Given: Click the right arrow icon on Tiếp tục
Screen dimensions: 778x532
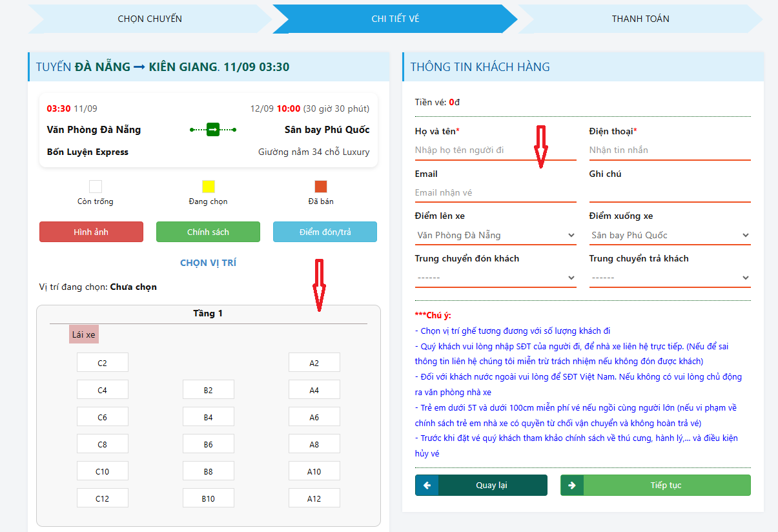Looking at the screenshot, I should 572,486.
